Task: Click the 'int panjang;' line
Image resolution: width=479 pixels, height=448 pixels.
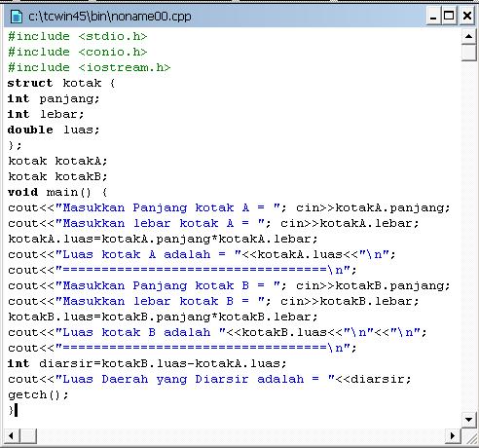Action: point(54,98)
